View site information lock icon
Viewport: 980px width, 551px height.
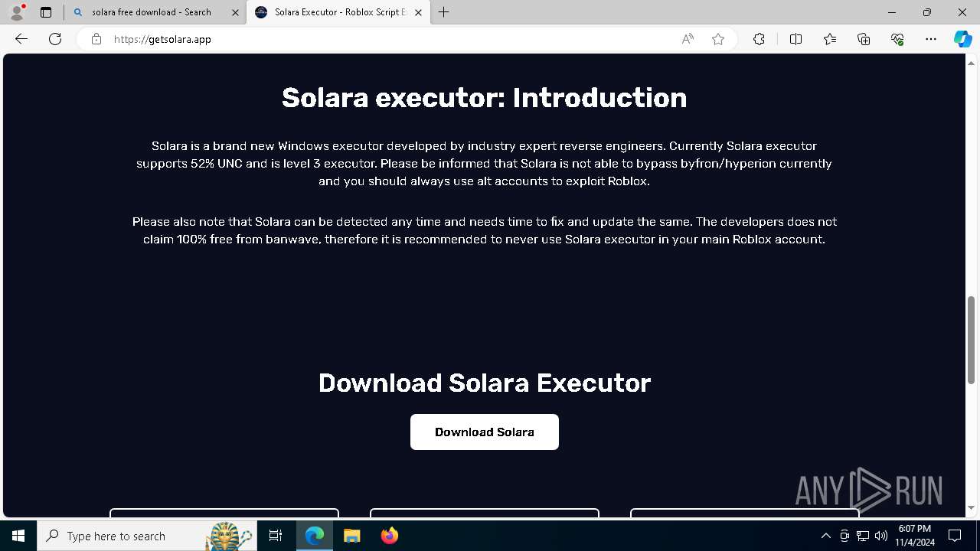point(96,39)
